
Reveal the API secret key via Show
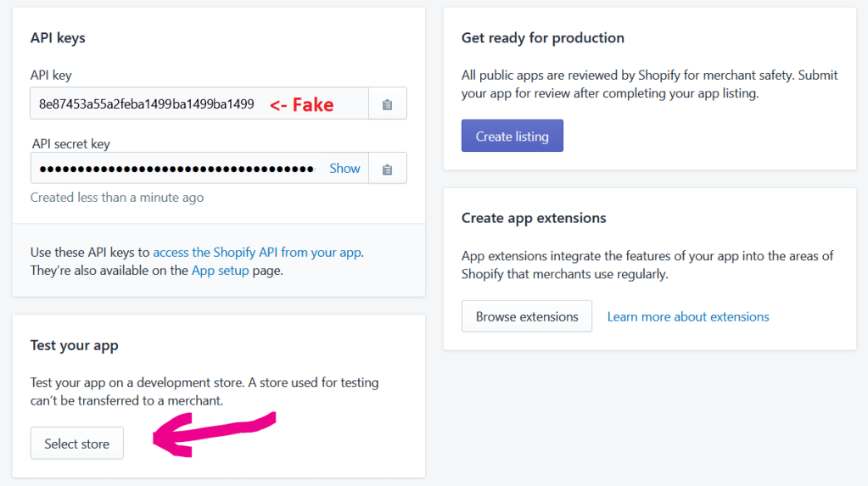(344, 169)
